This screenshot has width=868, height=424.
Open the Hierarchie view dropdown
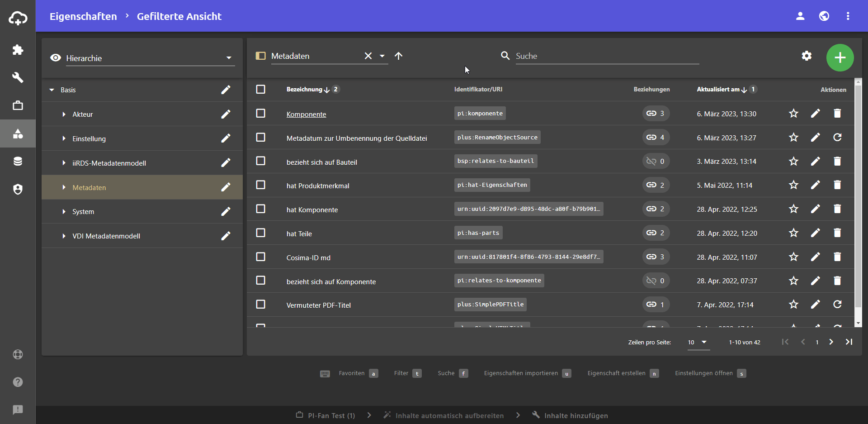tap(150, 58)
